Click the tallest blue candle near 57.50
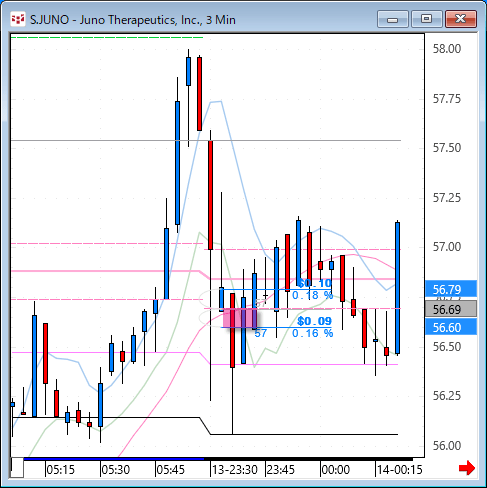This screenshot has width=487, height=488. click(x=177, y=163)
